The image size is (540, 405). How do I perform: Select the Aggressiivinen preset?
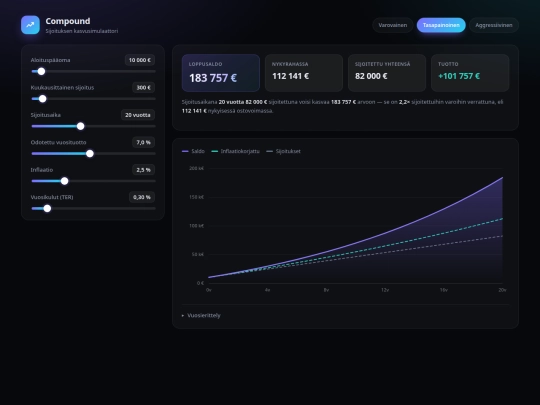point(494,25)
